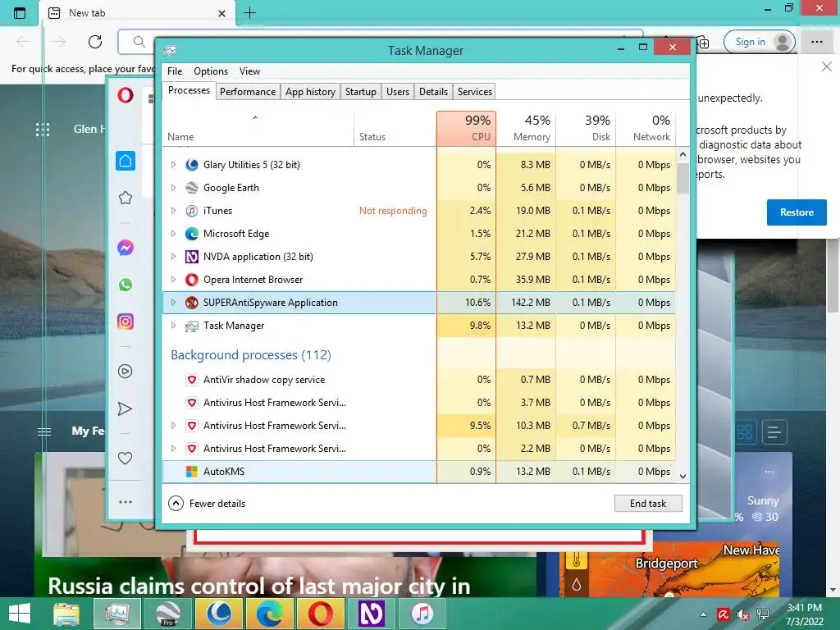Click the muted volume tray icon
The image size is (840, 630).
click(743, 614)
